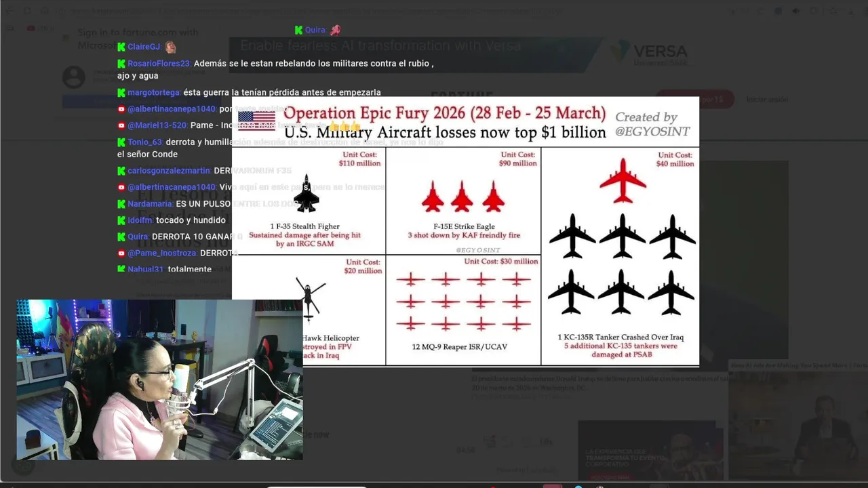Open 'La experiencia que transforma tu evento' ad
Screen dimensions: 868x488
click(650, 451)
